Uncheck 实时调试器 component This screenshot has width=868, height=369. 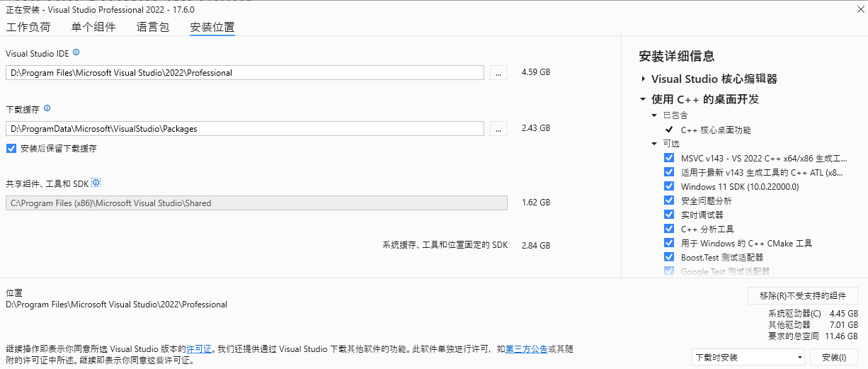(x=669, y=215)
